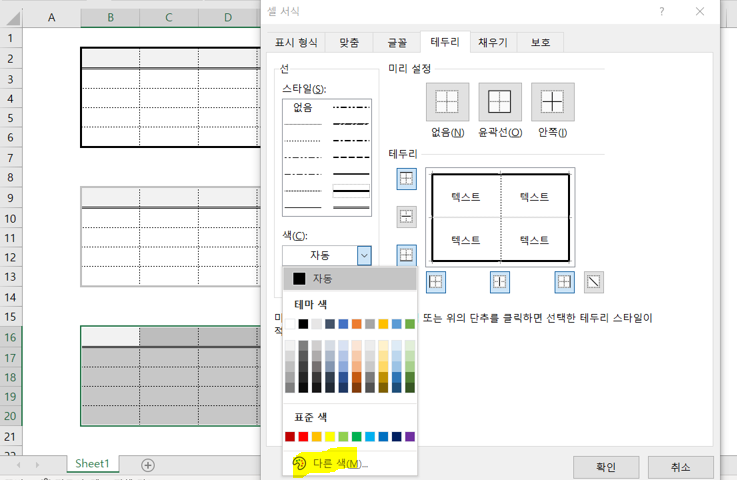Choose the slanted dash-dot line style

(x=351, y=124)
